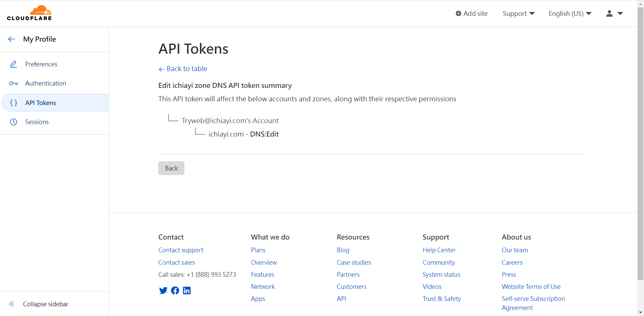Click the left arrow before Back to table
Image resolution: width=644 pixels, height=316 pixels.
click(161, 69)
